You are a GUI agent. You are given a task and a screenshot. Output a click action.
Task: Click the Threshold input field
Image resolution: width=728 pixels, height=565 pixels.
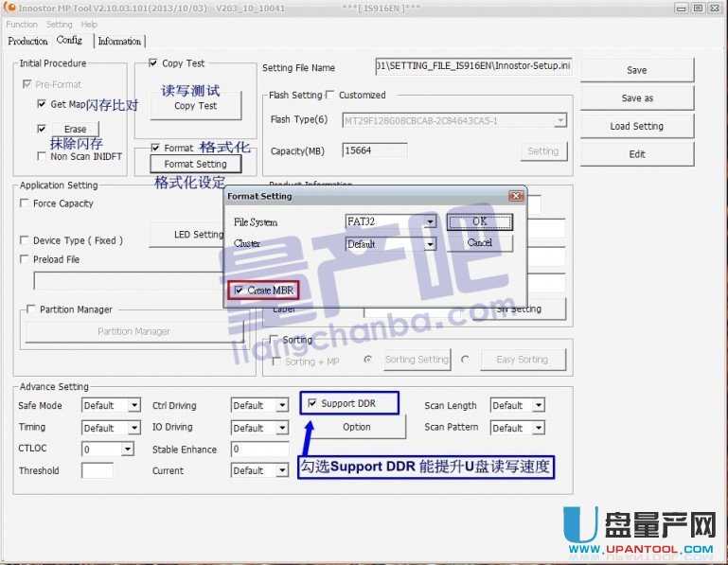pyautogui.click(x=97, y=470)
